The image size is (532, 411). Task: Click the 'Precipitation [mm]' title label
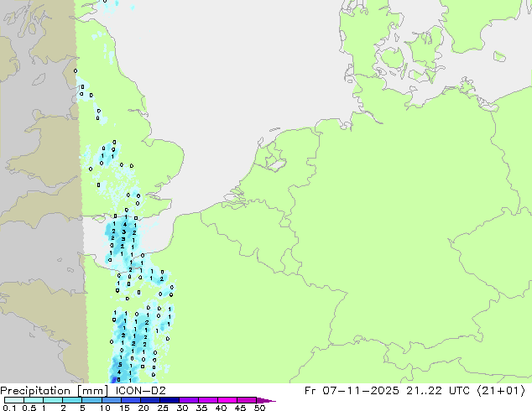click(55, 391)
